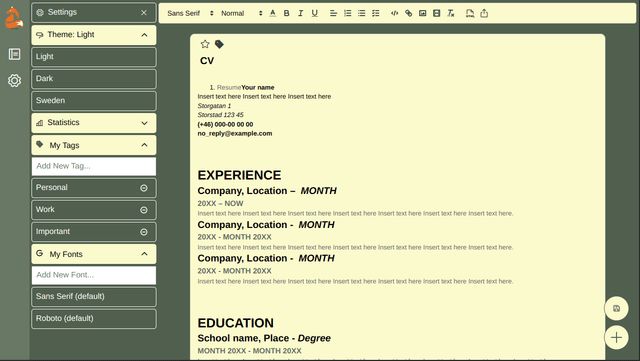
Task: Apply italic formatting
Action: pyautogui.click(x=300, y=13)
